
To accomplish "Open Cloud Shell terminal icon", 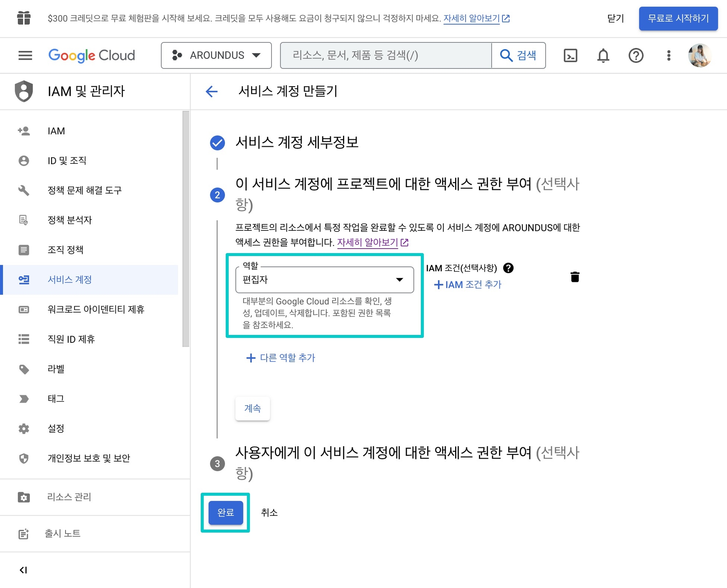I will point(570,56).
